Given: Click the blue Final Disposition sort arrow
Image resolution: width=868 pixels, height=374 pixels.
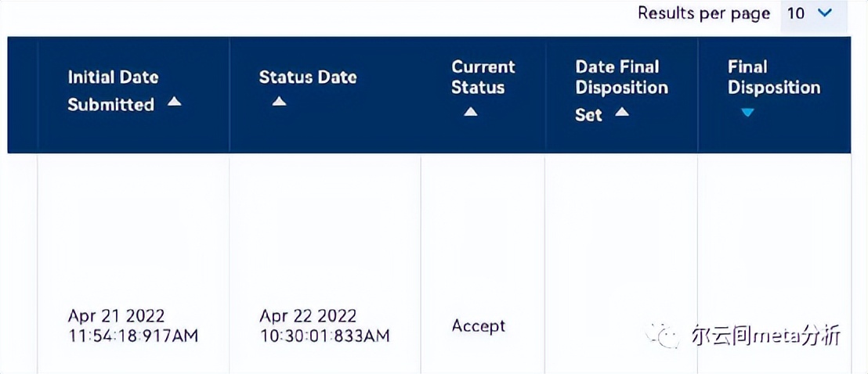Looking at the screenshot, I should pos(747,113).
